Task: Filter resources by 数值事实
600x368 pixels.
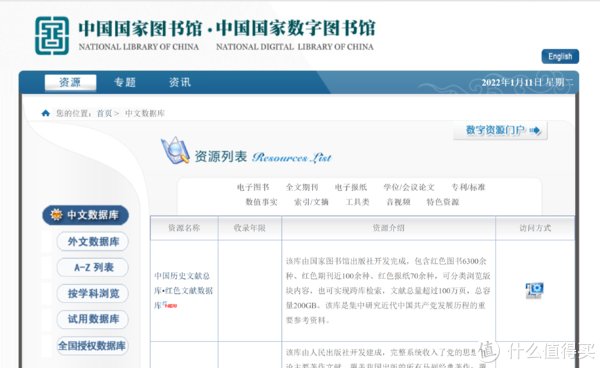Action: coord(261,202)
